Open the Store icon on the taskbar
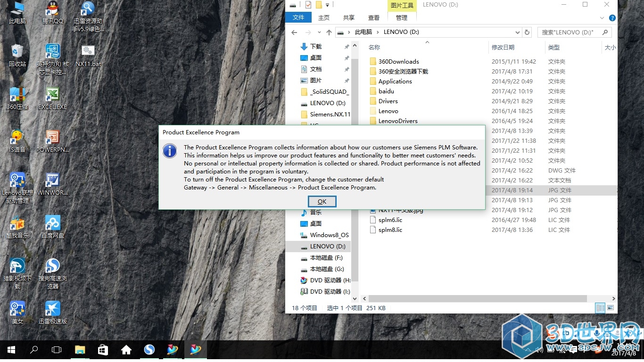The height and width of the screenshot is (362, 644). tap(103, 350)
